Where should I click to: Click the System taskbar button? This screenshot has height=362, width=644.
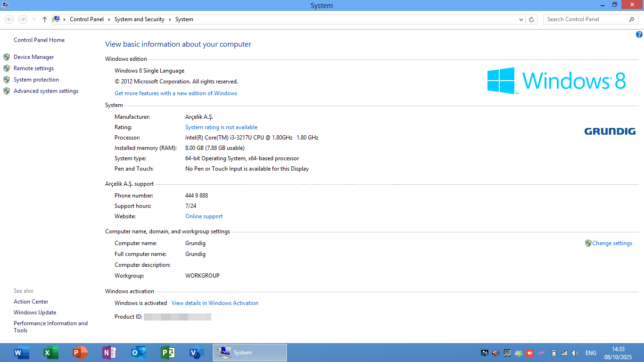tap(250, 353)
